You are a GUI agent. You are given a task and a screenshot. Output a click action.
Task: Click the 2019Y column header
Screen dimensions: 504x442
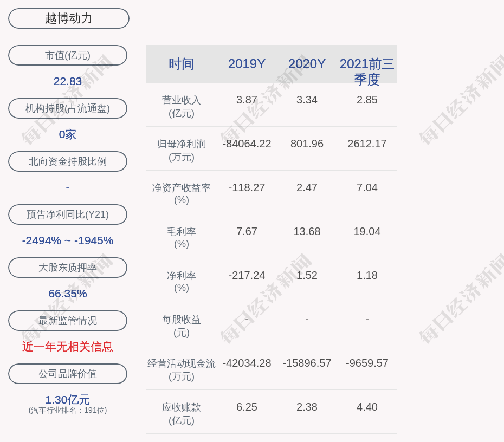247,64
